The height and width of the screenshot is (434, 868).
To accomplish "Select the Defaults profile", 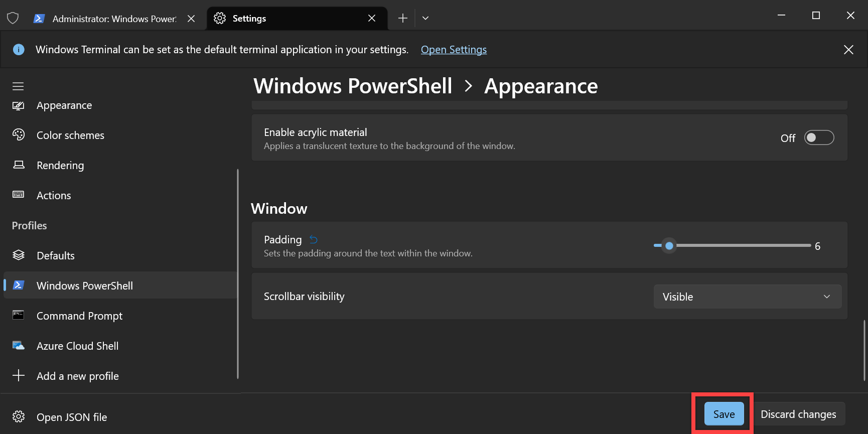I will click(119, 255).
